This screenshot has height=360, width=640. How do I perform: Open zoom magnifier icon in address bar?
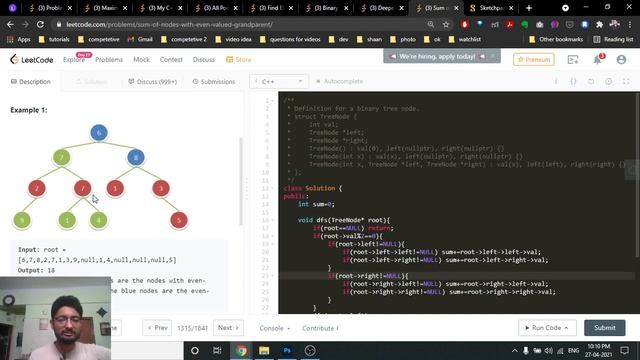[x=431, y=24]
